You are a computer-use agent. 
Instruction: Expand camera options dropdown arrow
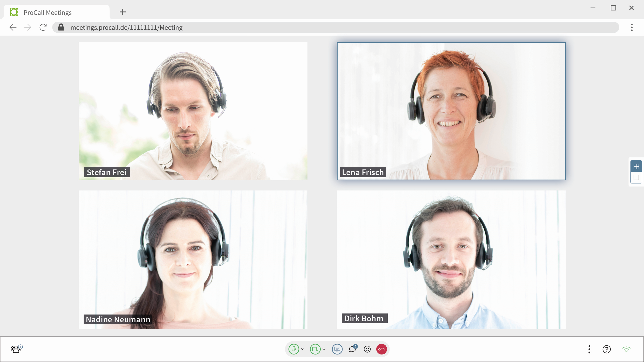(x=324, y=349)
